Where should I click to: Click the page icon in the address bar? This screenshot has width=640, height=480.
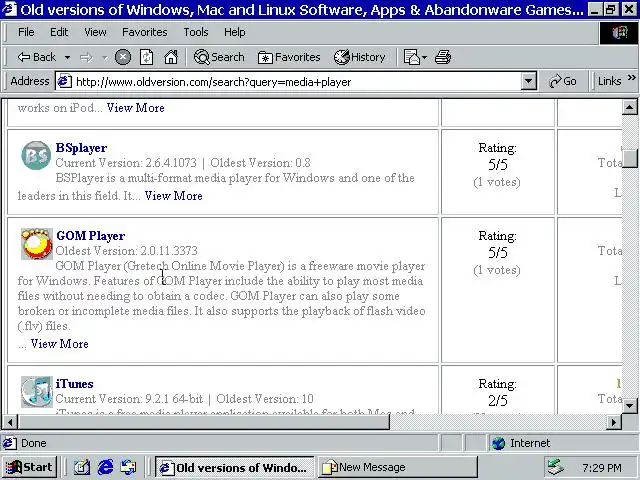(65, 82)
